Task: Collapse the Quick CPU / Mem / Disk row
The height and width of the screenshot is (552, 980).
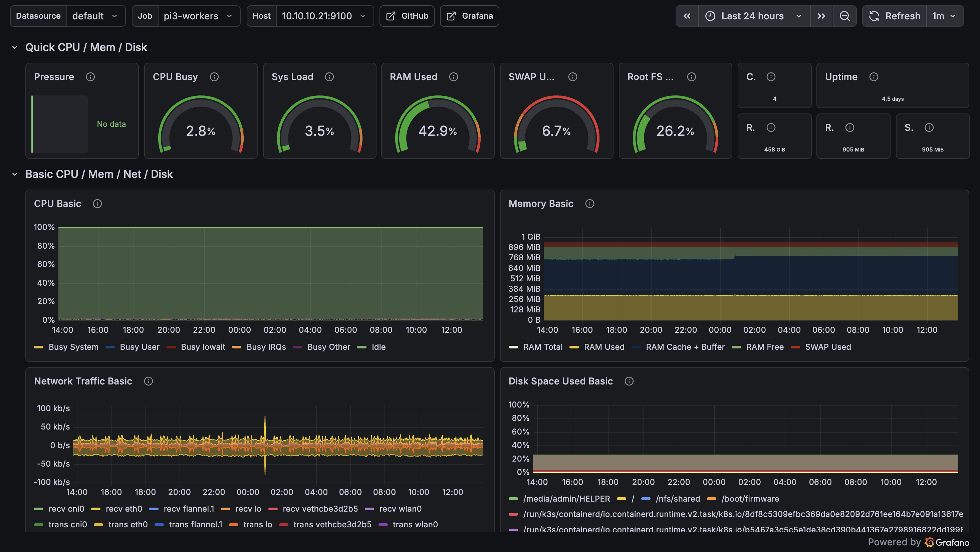Action: (x=15, y=47)
